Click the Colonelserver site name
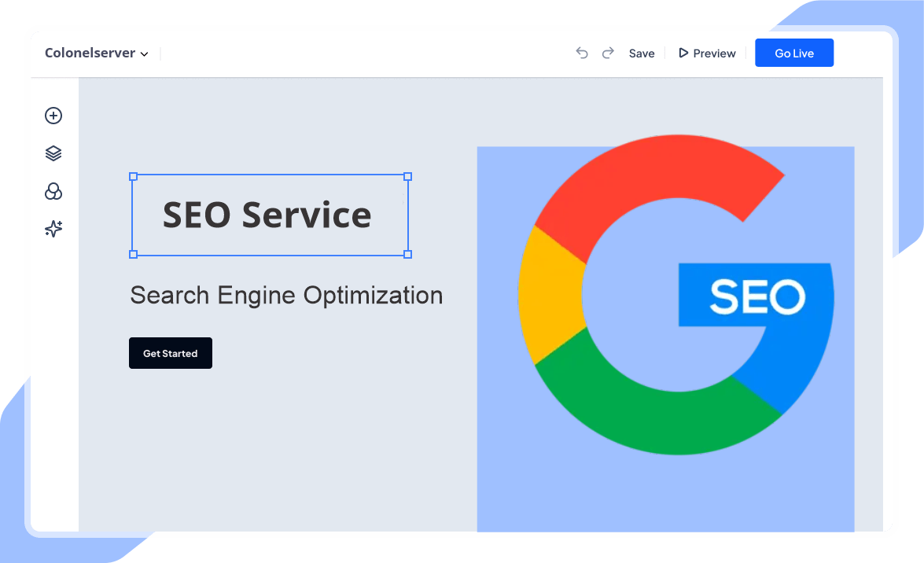The height and width of the screenshot is (563, 924). pos(89,53)
